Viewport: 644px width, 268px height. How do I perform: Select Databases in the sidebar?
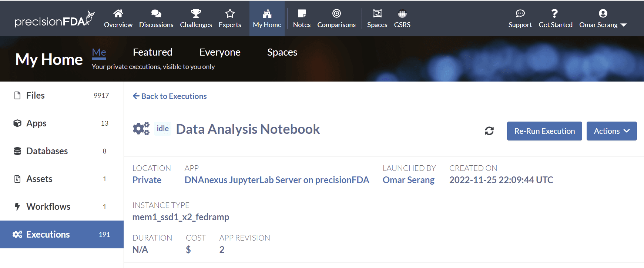click(47, 151)
